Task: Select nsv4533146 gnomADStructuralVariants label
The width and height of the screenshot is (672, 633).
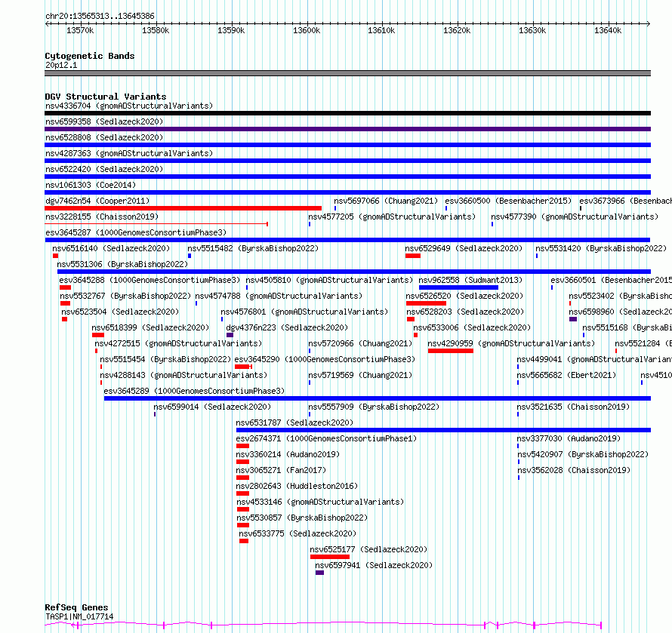Action: point(320,502)
